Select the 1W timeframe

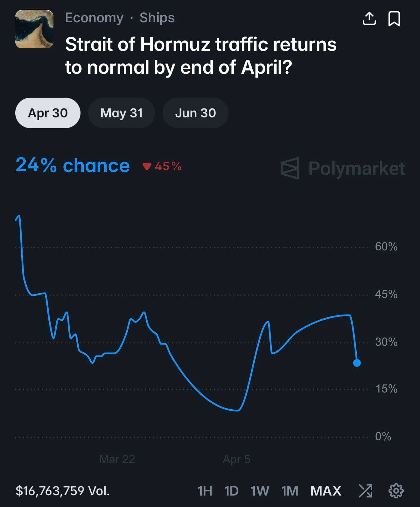pyautogui.click(x=259, y=490)
